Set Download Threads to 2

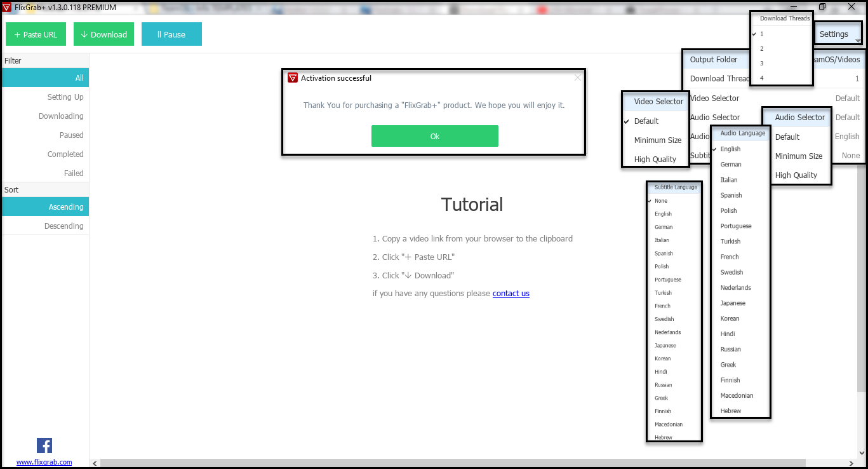click(781, 48)
